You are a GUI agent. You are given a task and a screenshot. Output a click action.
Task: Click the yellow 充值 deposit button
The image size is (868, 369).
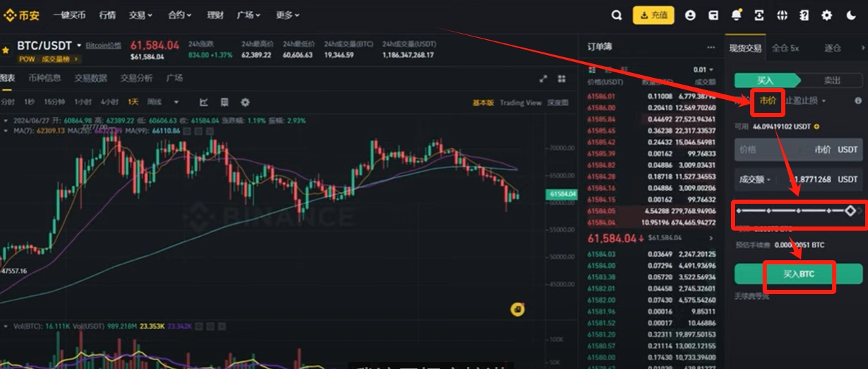pos(653,15)
